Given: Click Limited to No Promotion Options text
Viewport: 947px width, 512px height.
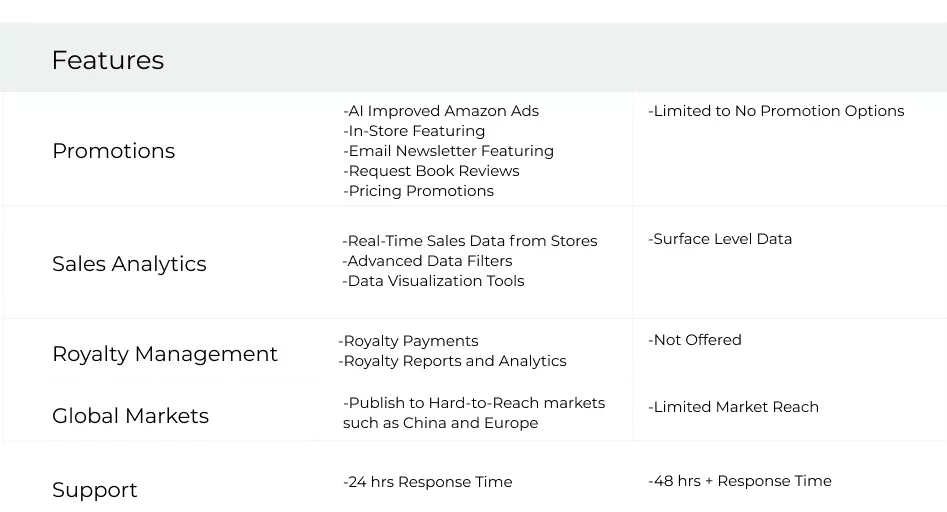Looking at the screenshot, I should 776,111.
